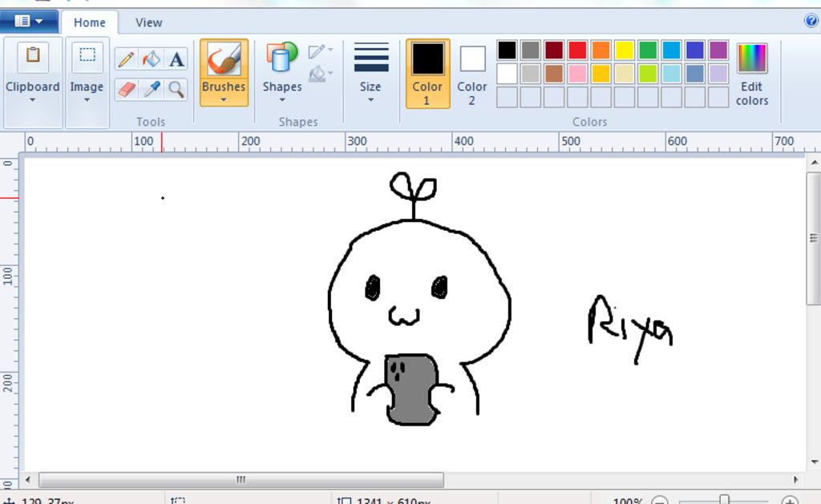Click the Shape outline icon
The height and width of the screenshot is (504, 821).
316,51
